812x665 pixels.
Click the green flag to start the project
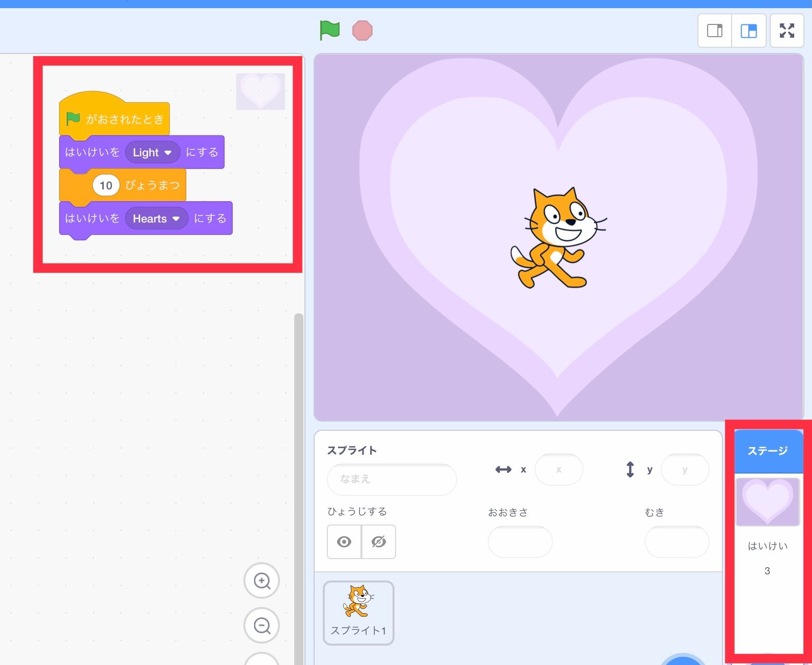[x=329, y=30]
